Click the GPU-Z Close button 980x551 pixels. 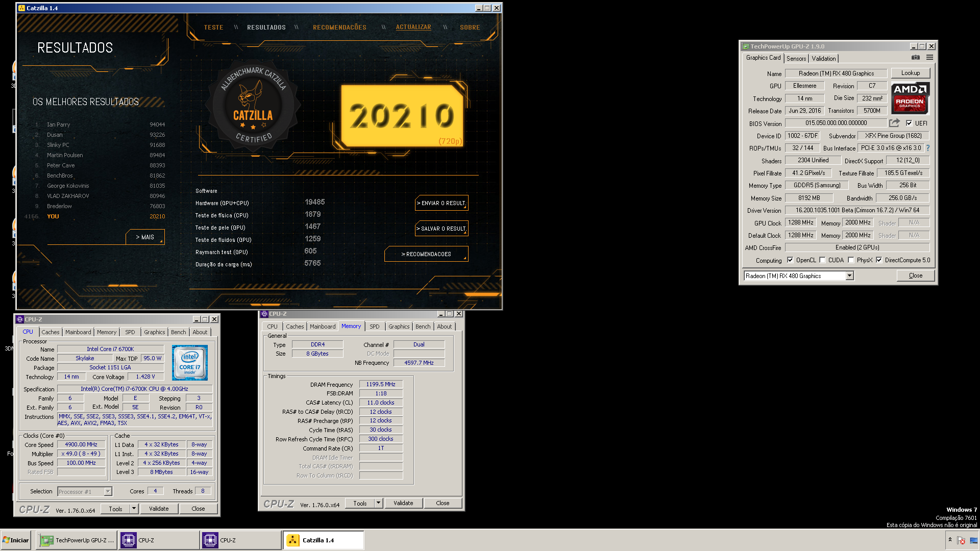coord(916,275)
